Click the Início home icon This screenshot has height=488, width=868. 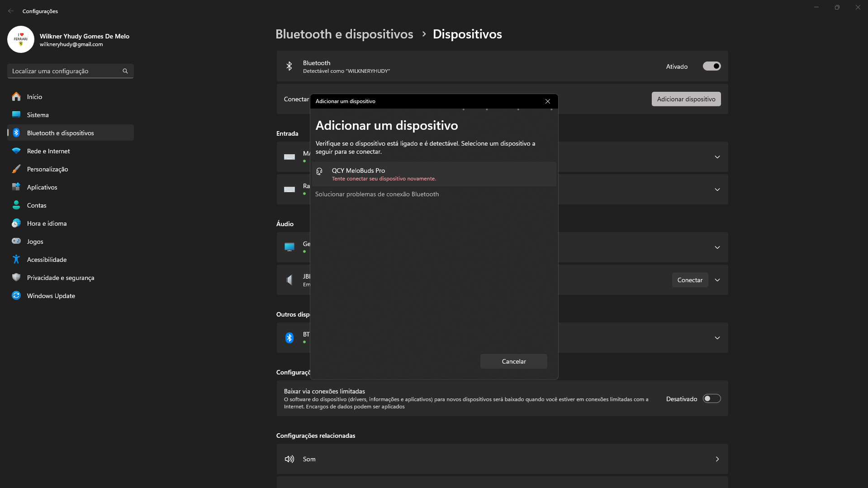click(x=16, y=96)
